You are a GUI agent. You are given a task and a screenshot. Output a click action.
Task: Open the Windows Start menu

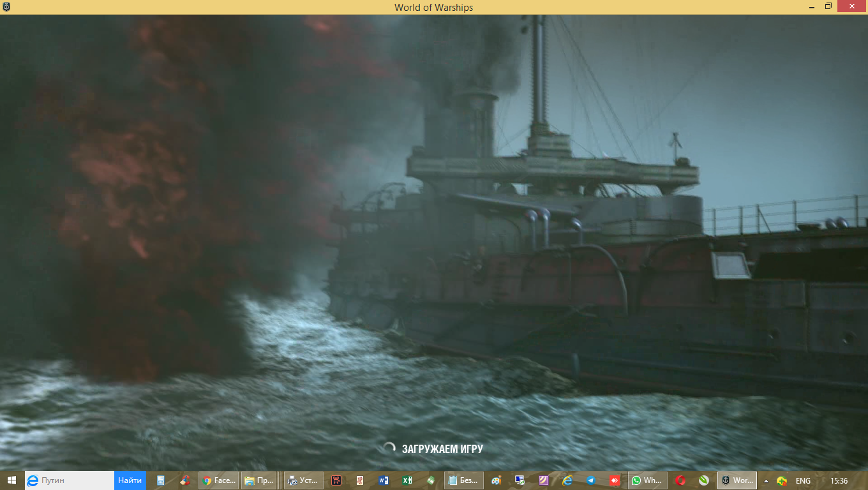[x=11, y=480]
